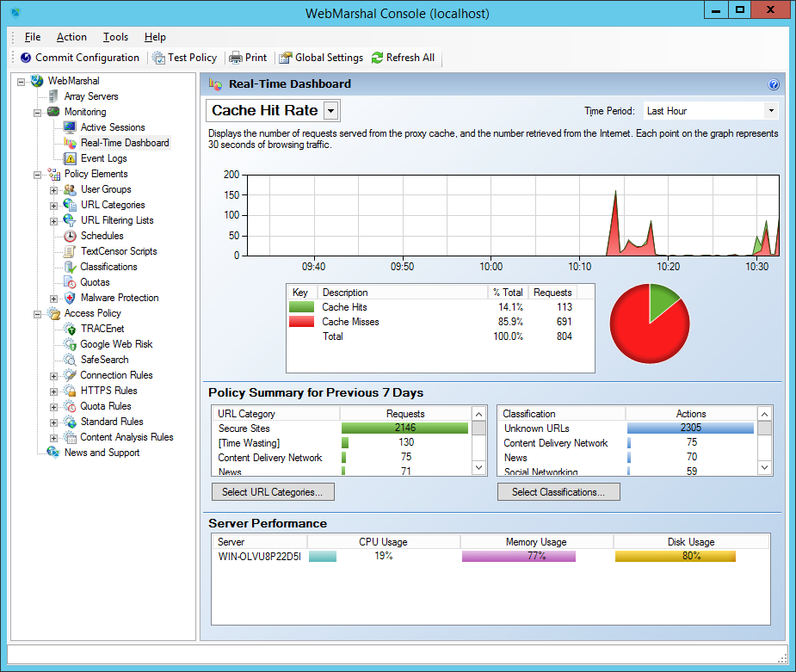796x672 pixels.
Task: Open the Action menu
Action: 71,37
